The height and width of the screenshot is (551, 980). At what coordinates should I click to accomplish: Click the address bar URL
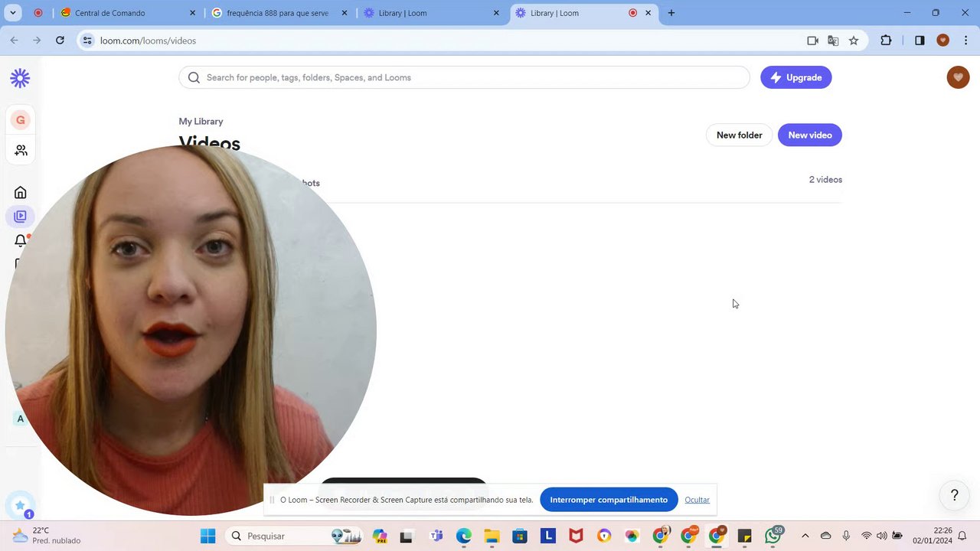pos(148,41)
